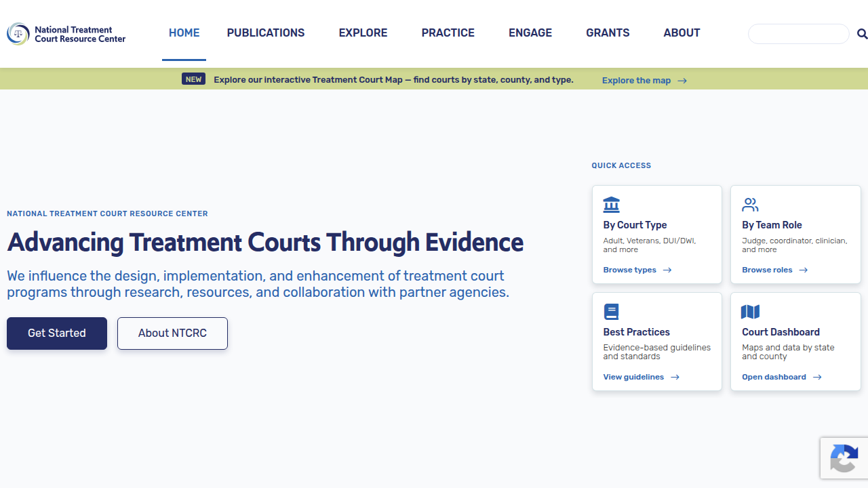The height and width of the screenshot is (488, 868).
Task: Click the search magnifier icon
Action: point(862,34)
